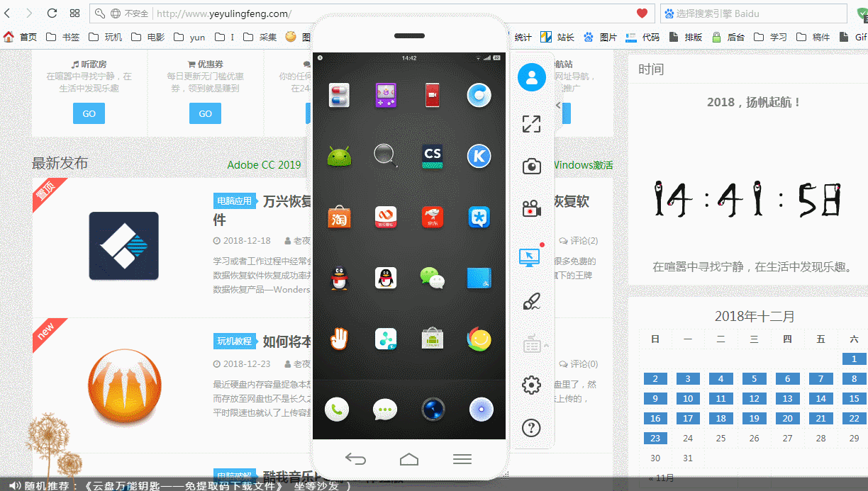Open the pill capsule app on phone
Image resolution: width=868 pixels, height=491 pixels.
coord(339,95)
